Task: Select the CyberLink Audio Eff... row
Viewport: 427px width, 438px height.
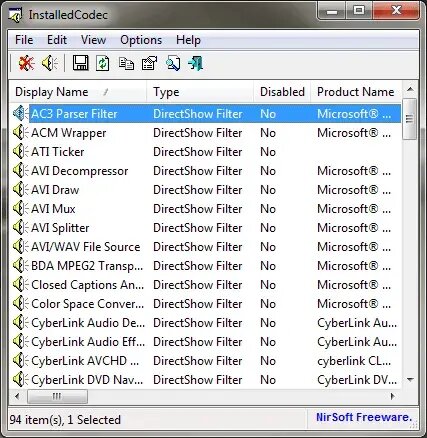Action: 205,342
